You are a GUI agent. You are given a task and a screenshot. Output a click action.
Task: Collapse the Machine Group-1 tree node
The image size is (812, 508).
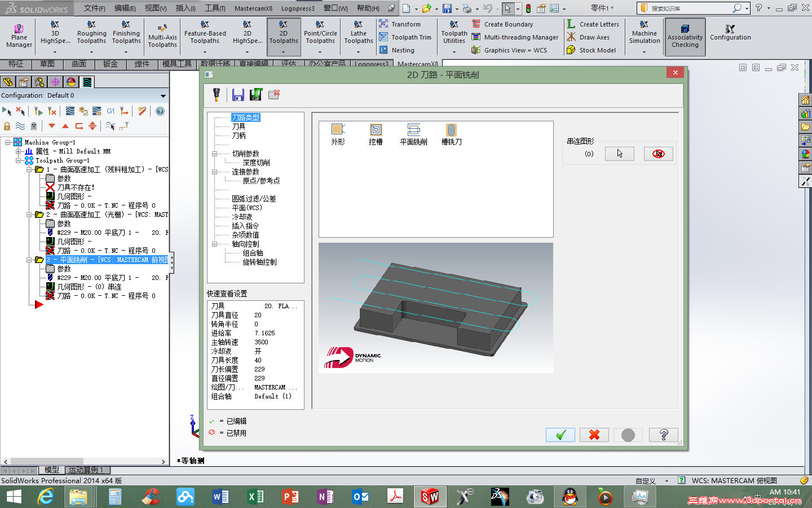click(8, 142)
